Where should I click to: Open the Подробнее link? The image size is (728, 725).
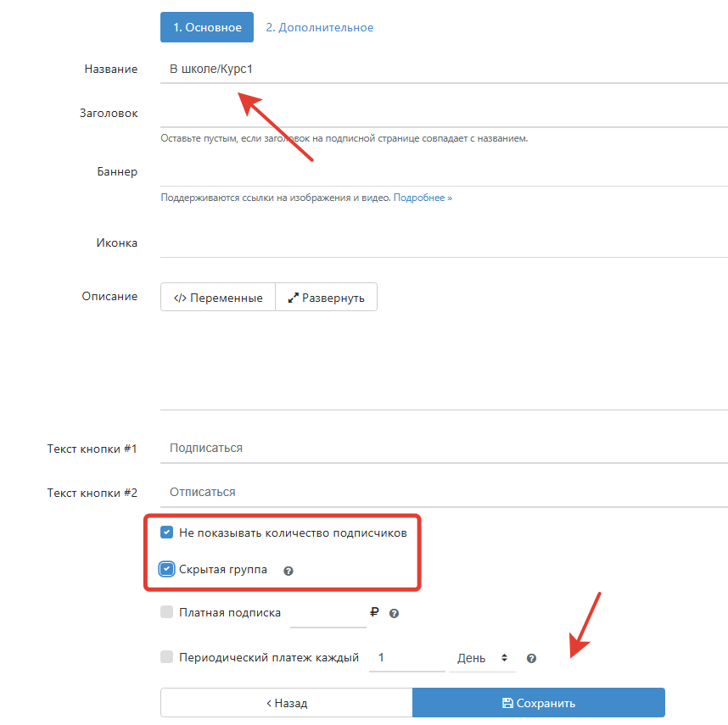point(423,198)
